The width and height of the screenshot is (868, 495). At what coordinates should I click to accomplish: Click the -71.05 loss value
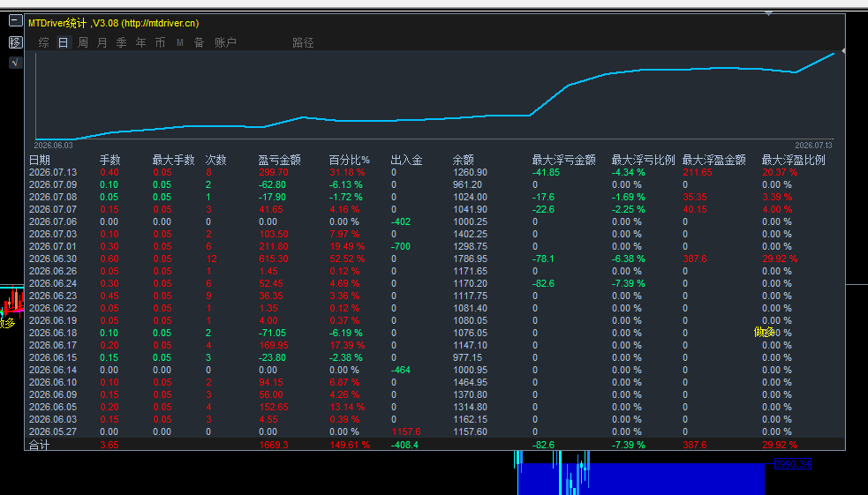tap(272, 333)
